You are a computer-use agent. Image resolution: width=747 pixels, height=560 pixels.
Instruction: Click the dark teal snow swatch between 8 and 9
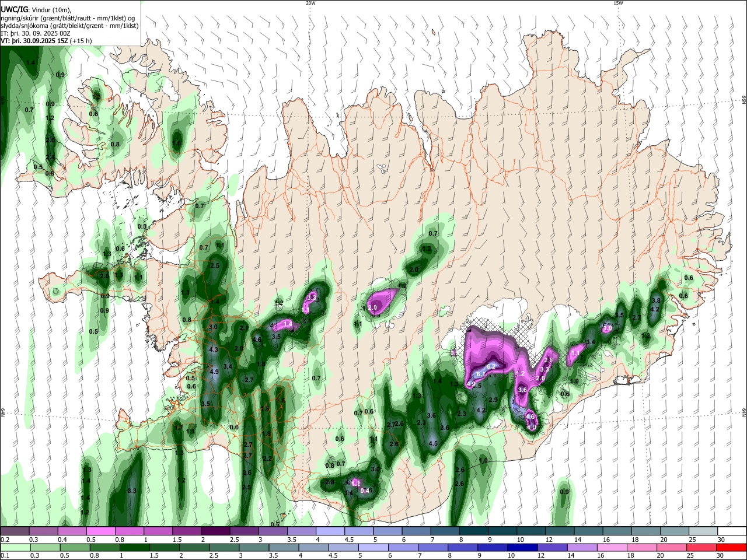click(x=474, y=531)
